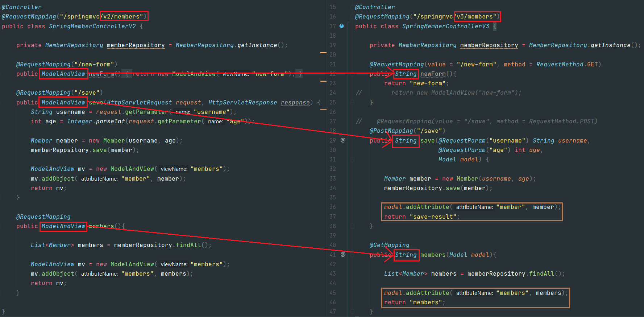Click model.addAttribute call on line 45
The height and width of the screenshot is (317, 644).
[x=476, y=293]
